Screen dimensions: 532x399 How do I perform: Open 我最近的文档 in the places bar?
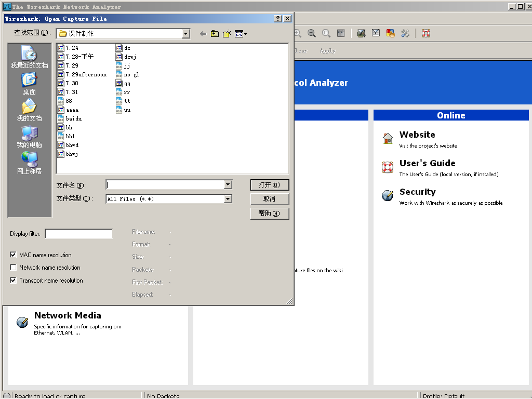(30, 57)
